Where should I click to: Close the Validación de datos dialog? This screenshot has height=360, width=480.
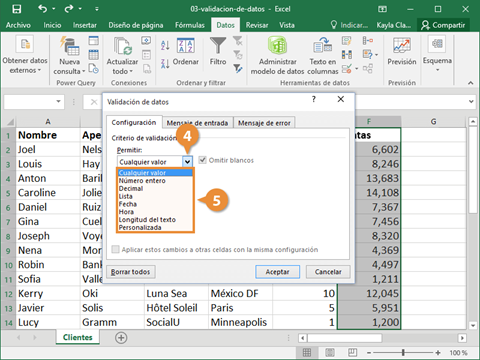pyautogui.click(x=340, y=99)
